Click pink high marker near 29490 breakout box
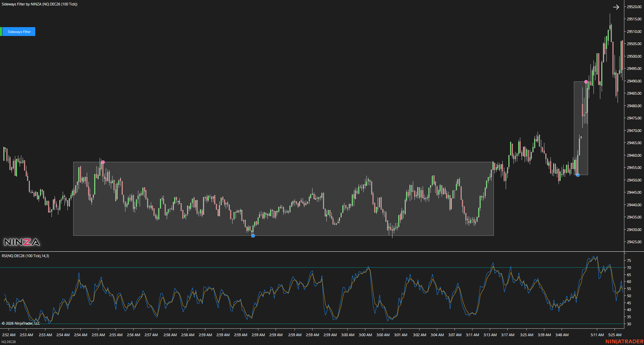Screen dimensions: 644x345 [x=586, y=82]
